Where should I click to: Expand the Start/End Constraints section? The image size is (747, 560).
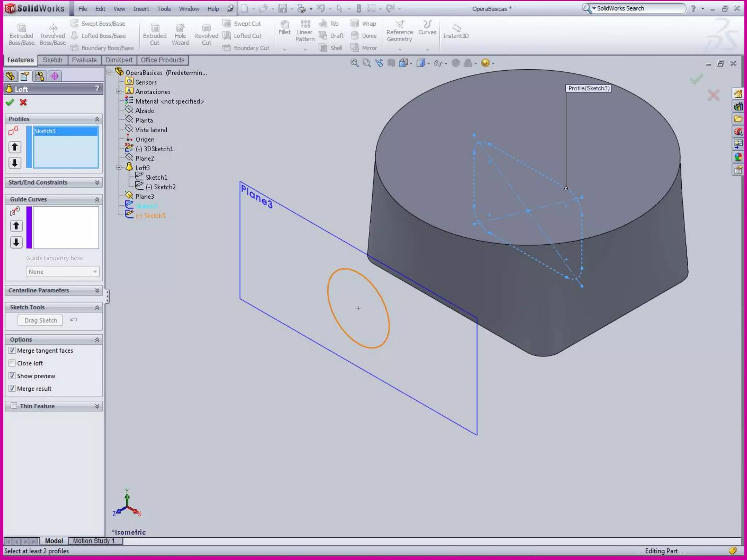[97, 182]
